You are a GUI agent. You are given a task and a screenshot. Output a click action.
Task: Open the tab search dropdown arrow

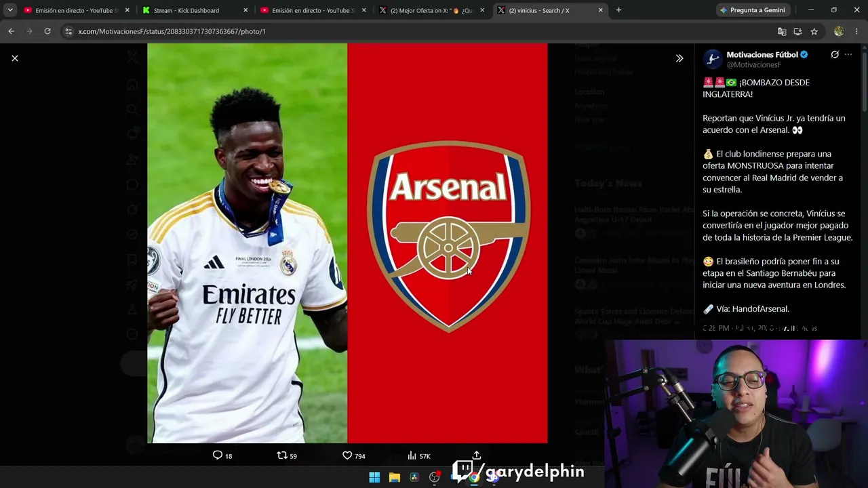click(10, 10)
